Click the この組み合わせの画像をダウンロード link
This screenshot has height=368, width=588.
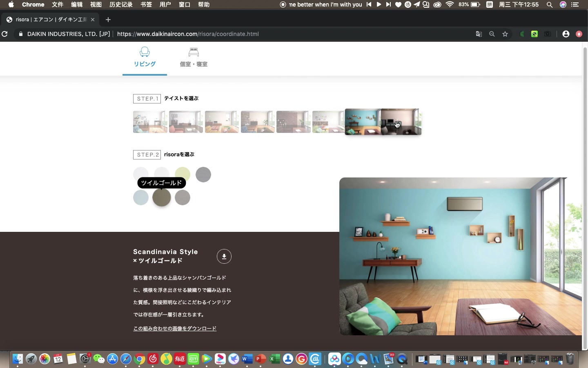pos(175,328)
